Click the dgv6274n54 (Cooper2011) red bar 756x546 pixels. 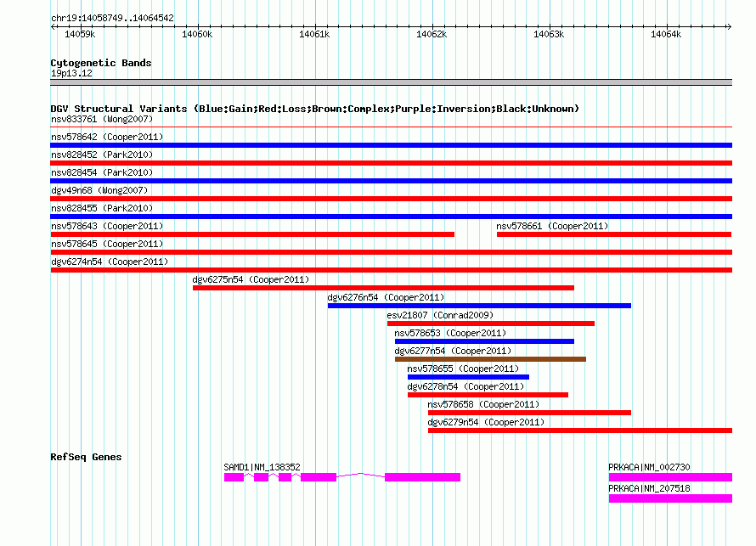(x=391, y=270)
